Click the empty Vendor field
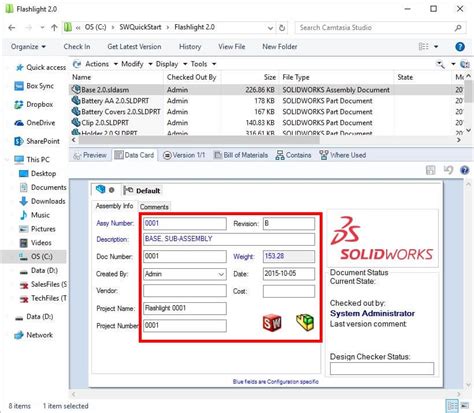The image size is (474, 413). tap(185, 291)
